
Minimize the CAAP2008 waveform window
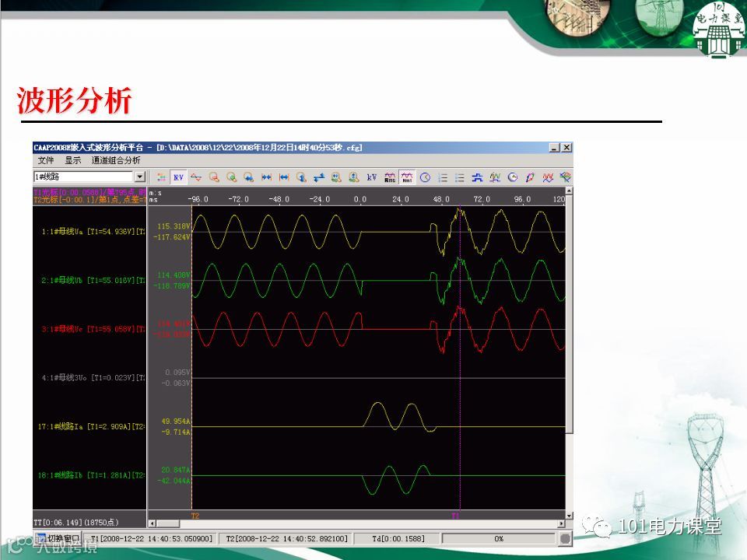(x=554, y=148)
